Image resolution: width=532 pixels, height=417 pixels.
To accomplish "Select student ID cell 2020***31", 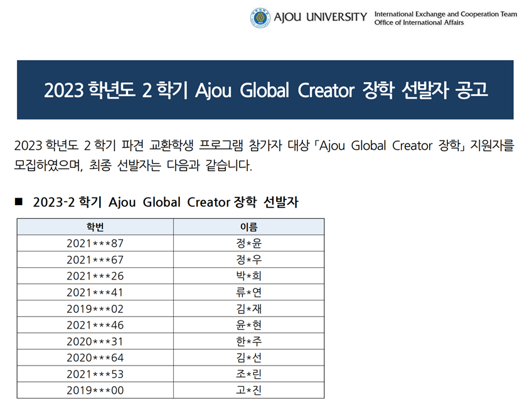I will (95, 341).
